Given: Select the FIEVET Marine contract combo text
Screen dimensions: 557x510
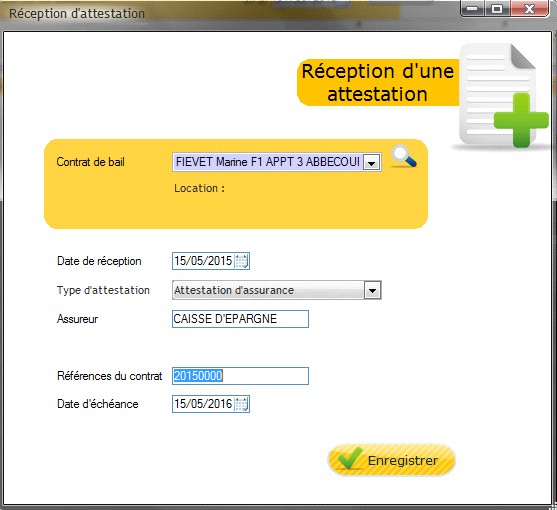Looking at the screenshot, I should click(x=268, y=162).
